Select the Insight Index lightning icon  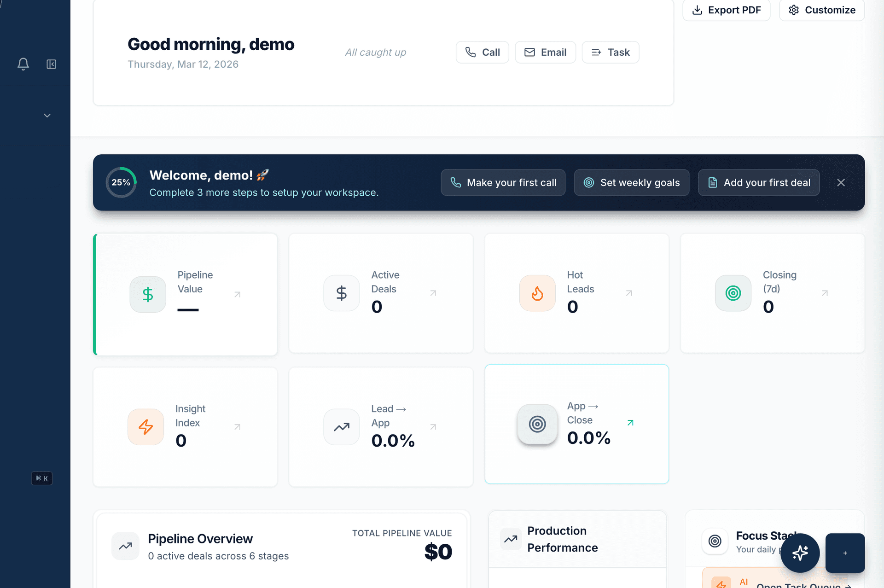145,426
